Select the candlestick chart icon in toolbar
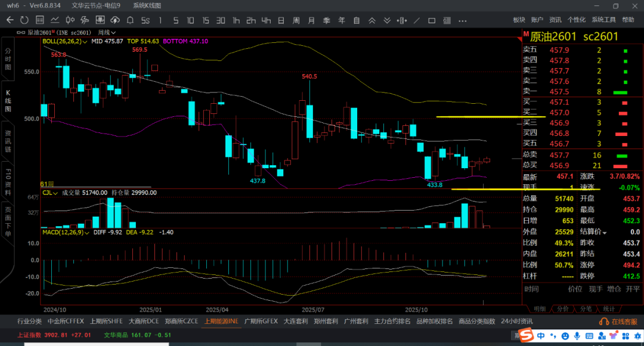The image size is (644, 346). [x=70, y=20]
